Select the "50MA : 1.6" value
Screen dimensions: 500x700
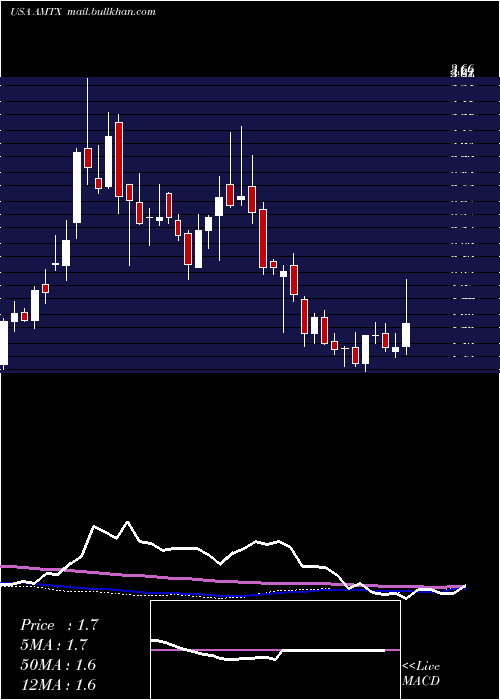click(x=58, y=665)
